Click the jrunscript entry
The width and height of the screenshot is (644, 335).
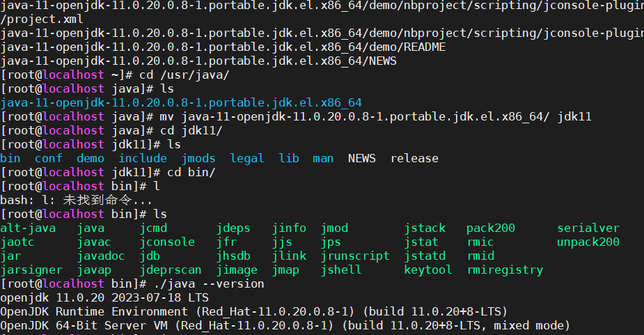point(355,256)
